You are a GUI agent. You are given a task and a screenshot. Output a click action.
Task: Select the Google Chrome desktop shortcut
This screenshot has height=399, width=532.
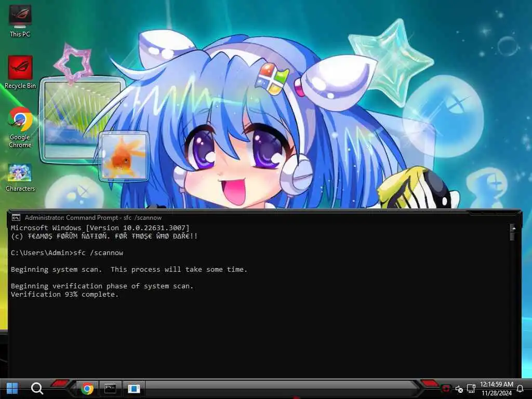click(x=20, y=128)
